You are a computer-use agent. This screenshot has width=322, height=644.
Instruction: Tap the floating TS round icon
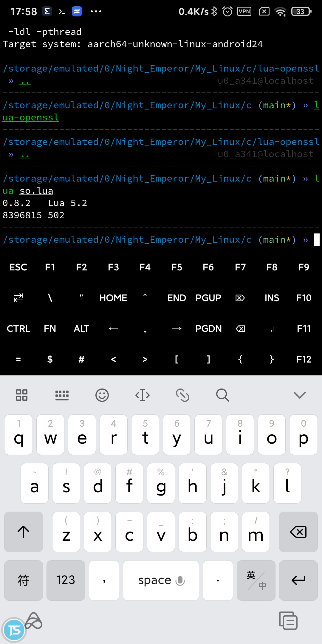tap(14, 630)
